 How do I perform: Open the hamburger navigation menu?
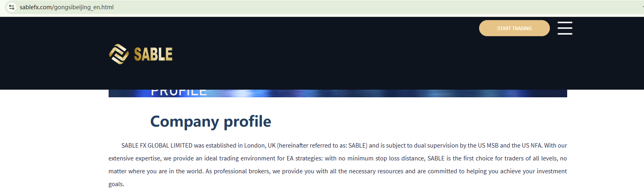(x=565, y=28)
